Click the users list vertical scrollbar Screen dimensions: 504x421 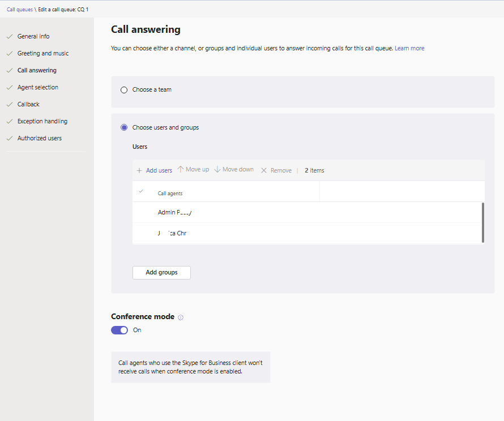pyautogui.click(x=482, y=222)
